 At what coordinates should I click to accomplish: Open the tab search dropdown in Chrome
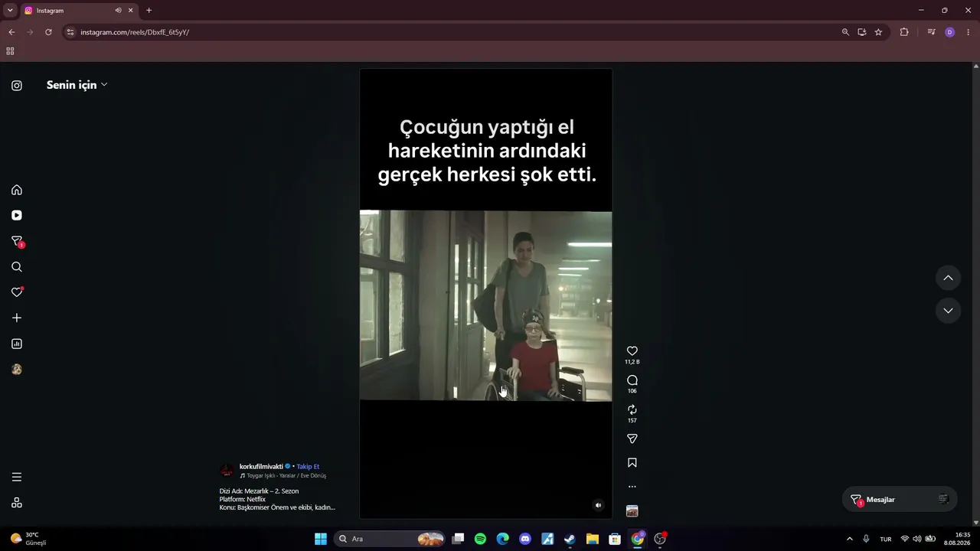coord(10,11)
